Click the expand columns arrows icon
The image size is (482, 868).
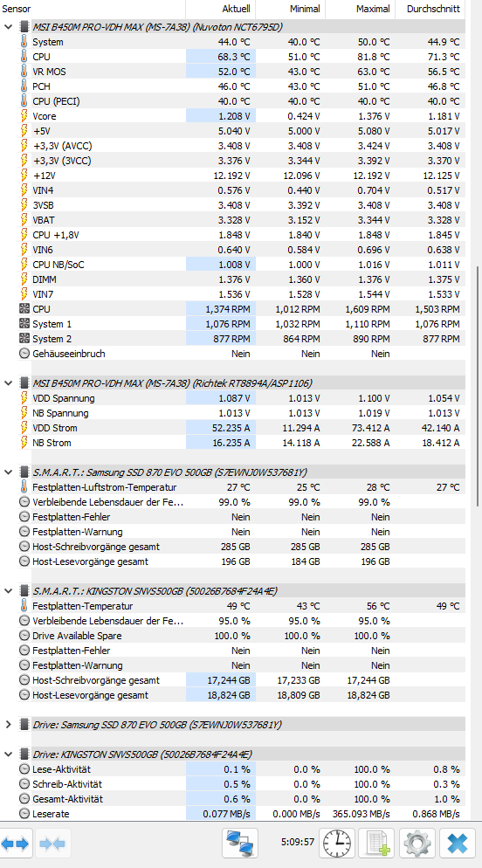click(x=16, y=844)
